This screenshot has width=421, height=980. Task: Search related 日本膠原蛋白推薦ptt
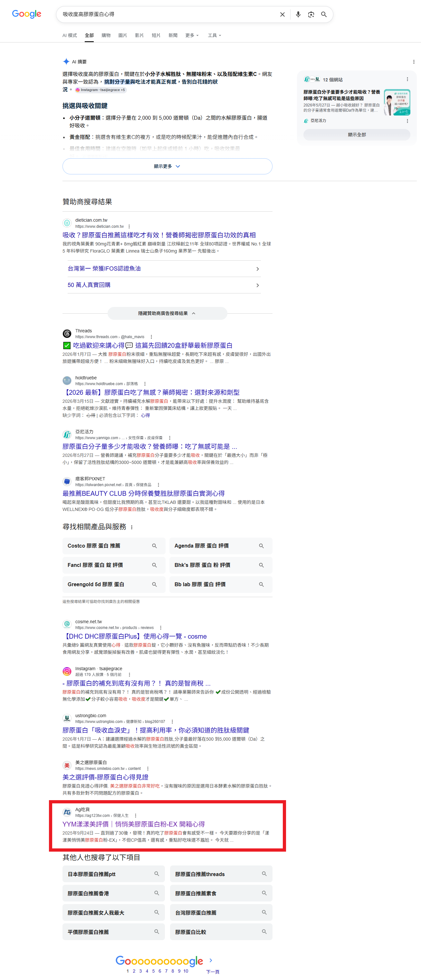coord(113,874)
